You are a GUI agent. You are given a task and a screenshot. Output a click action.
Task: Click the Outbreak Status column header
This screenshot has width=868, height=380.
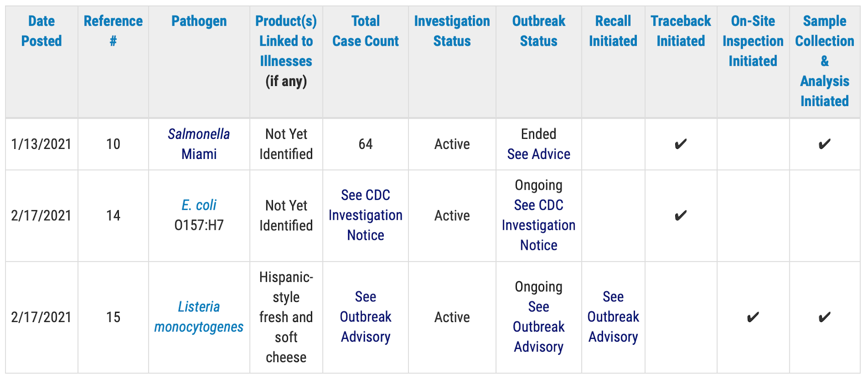pos(539,31)
